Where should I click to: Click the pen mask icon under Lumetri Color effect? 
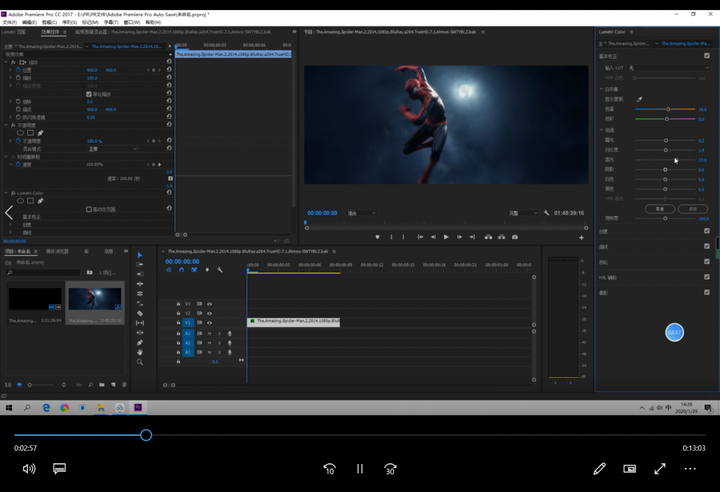tap(40, 201)
